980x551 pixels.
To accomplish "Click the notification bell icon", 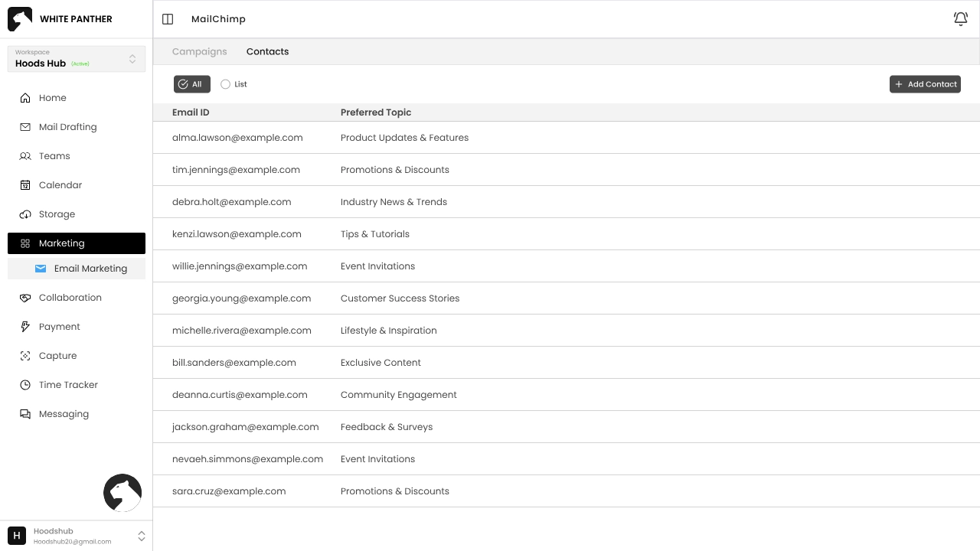I will 960,19.
